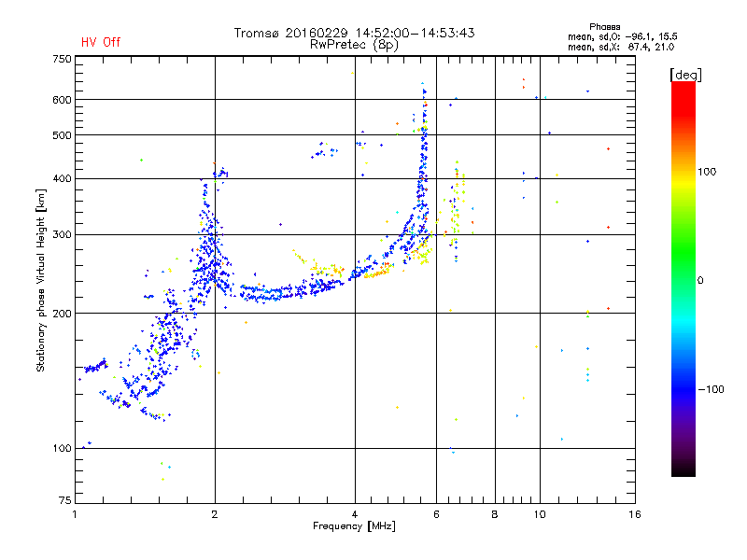Click the 'Stationary phase Virtual Height [km]' axis title
Viewport: 747px width, 560px height.
41,281
